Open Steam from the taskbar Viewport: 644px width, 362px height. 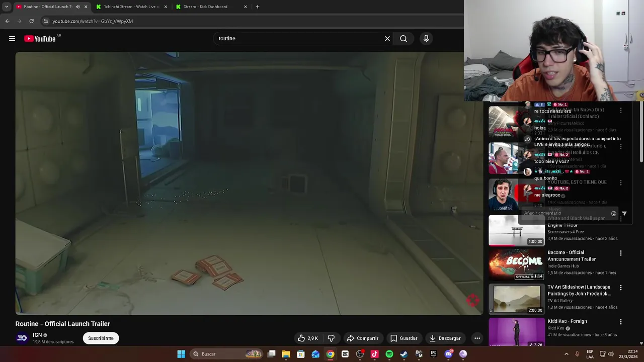click(x=404, y=354)
